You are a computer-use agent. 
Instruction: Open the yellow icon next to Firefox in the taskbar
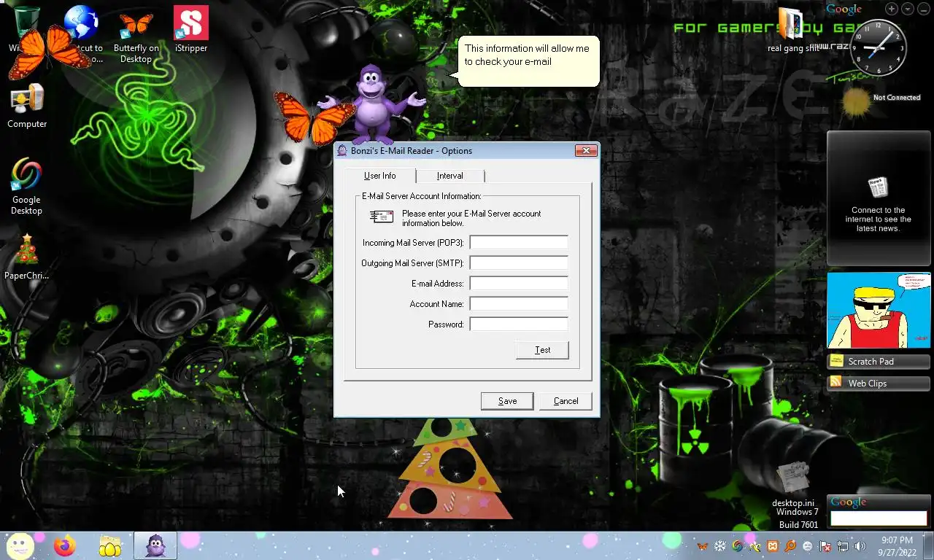point(110,546)
